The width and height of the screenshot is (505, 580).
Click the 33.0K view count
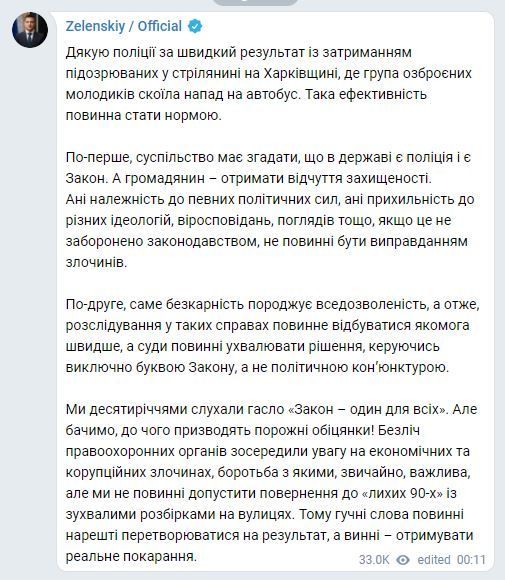coord(374,560)
